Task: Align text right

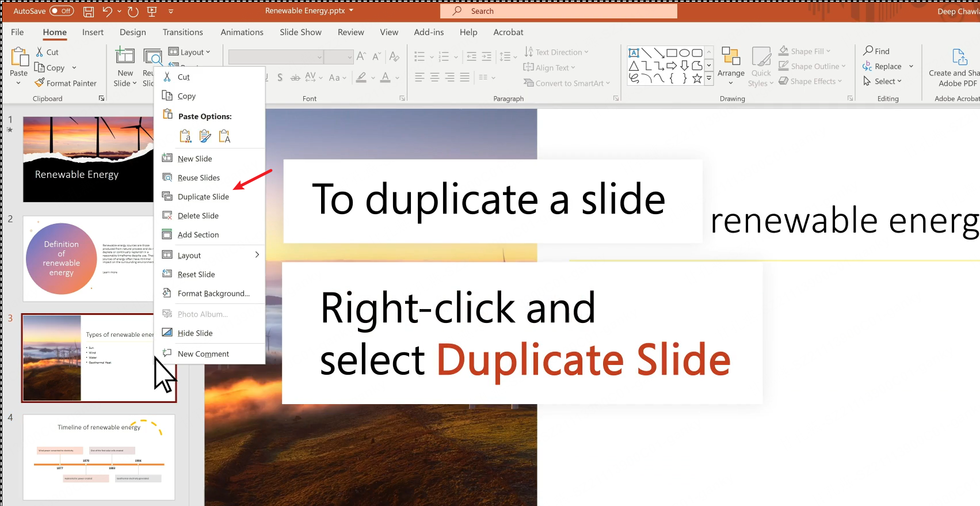Action: click(x=449, y=77)
